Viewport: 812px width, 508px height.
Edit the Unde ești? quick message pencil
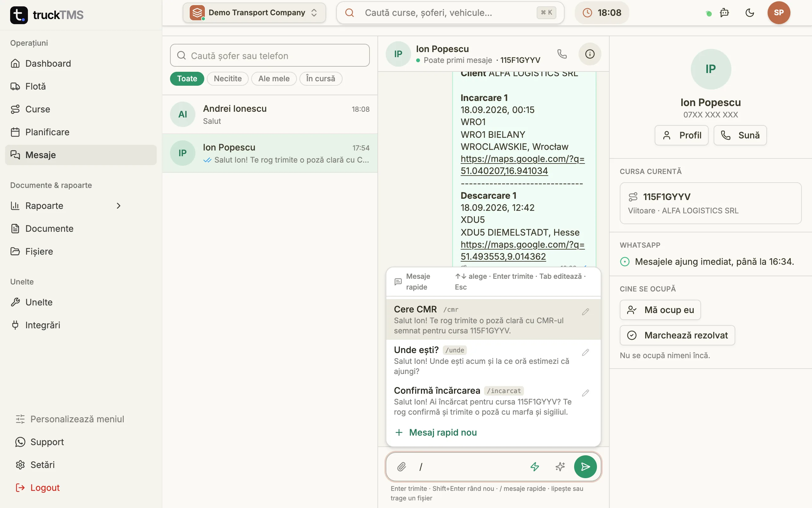[x=586, y=352]
